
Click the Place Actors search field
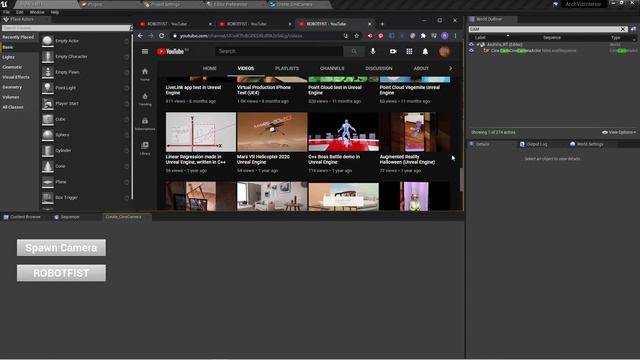(65, 28)
